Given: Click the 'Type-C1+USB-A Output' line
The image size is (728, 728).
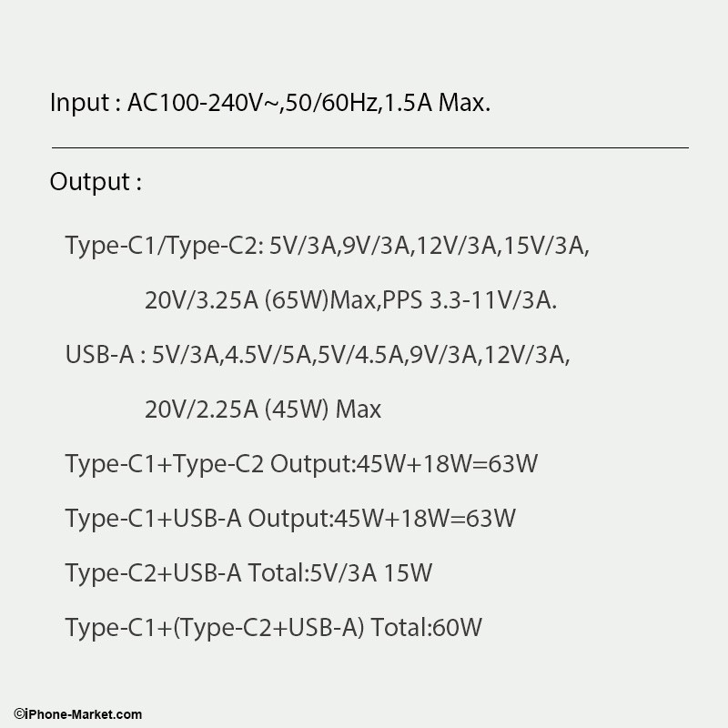Looking at the screenshot, I should pos(290,519).
